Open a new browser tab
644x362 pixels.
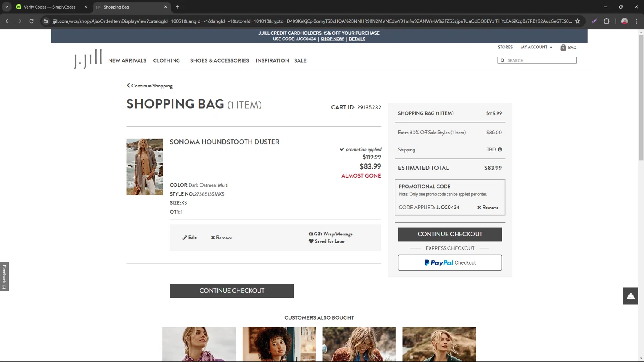click(178, 7)
